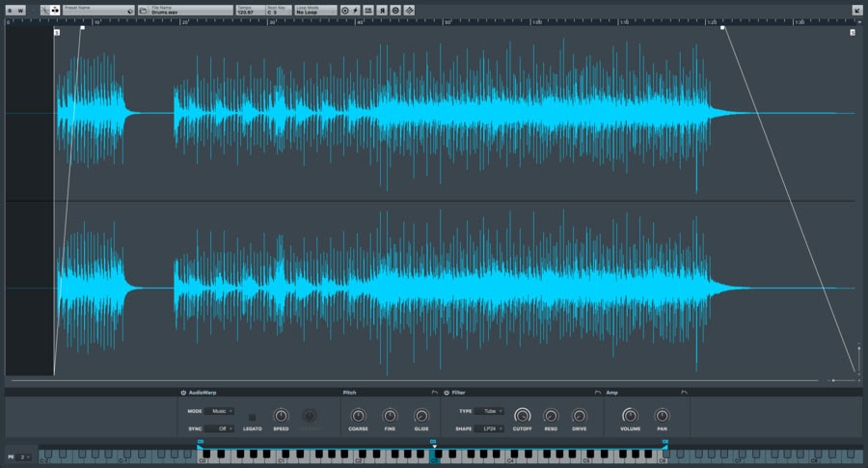This screenshot has width=868, height=468.
Task: Toggle the circular one-shot mode icon
Action: tap(345, 11)
